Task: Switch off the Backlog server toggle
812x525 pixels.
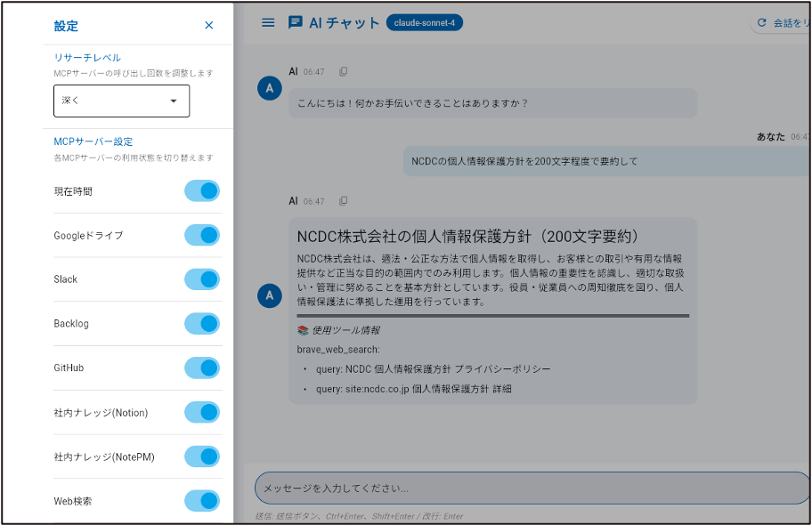Action: tap(202, 323)
